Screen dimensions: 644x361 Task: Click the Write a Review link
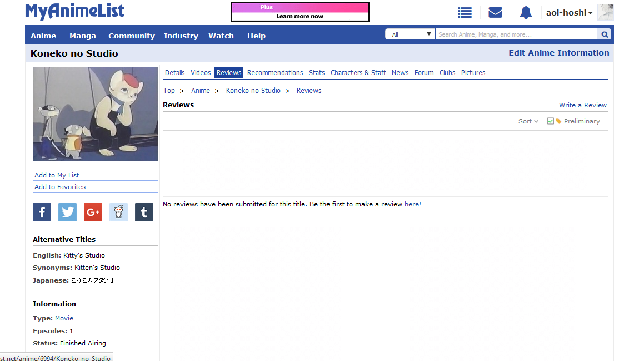pyautogui.click(x=582, y=105)
